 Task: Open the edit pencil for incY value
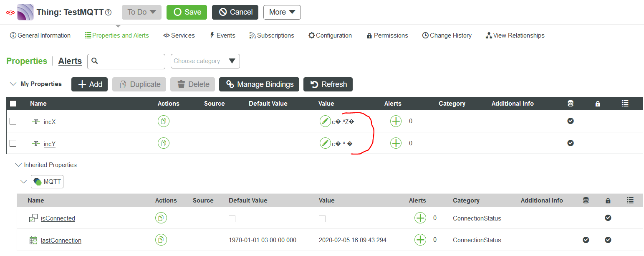(325, 143)
